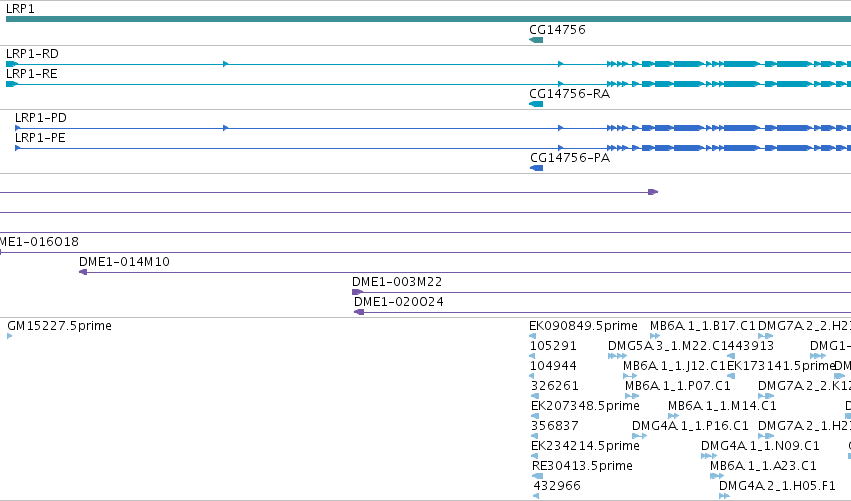
Task: Select the arrow glyphs under DMG5A.3_1.M22.C1
Action: pyautogui.click(x=617, y=356)
